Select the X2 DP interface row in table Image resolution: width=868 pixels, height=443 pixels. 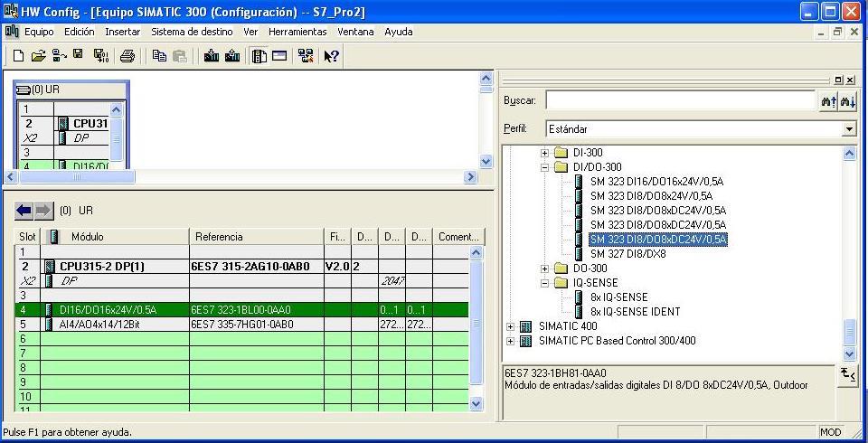(x=241, y=281)
